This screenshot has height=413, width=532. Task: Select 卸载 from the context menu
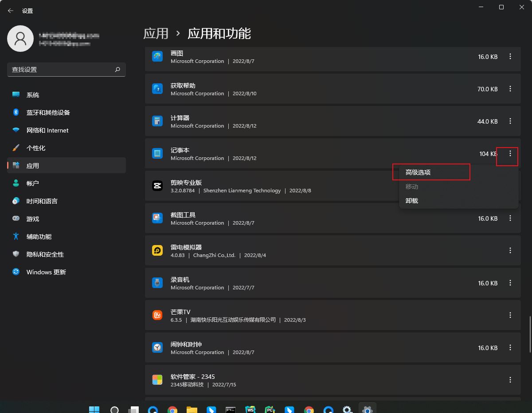411,200
